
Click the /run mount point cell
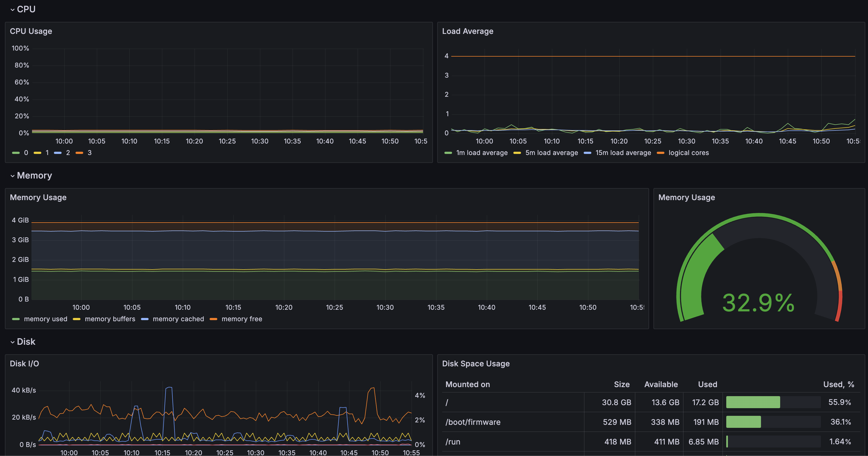(x=513, y=442)
